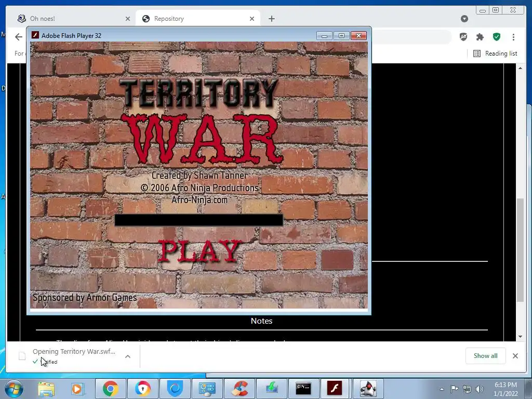Click the taskbar clock showing 6:13 PM
This screenshot has width=532, height=399.
[506, 389]
